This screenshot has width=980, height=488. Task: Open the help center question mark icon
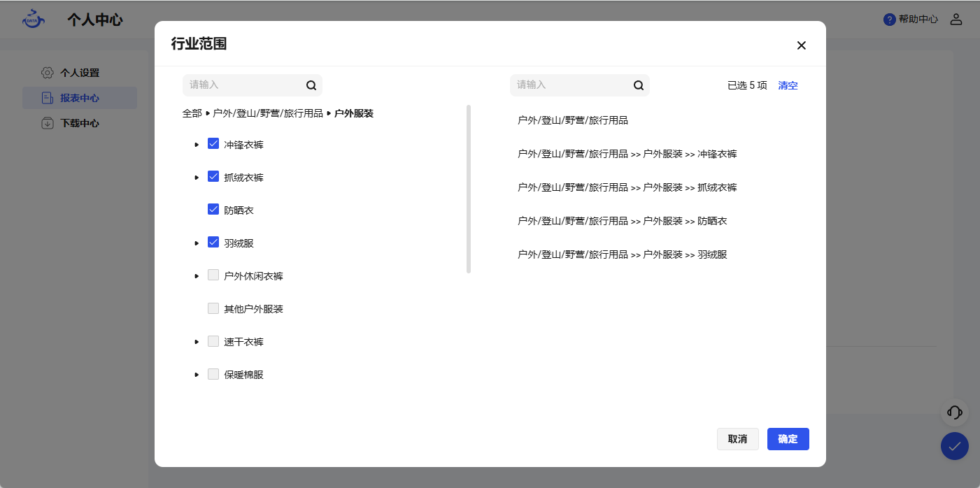(890, 20)
